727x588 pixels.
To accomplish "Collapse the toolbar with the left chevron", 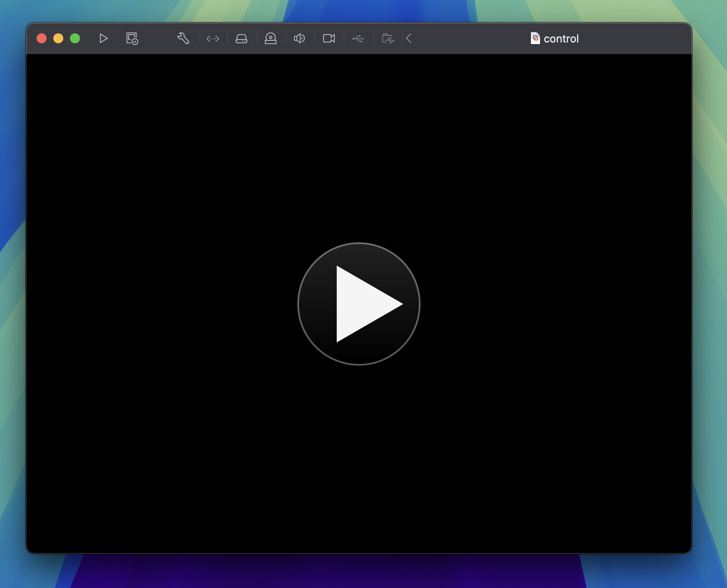I will coord(408,38).
